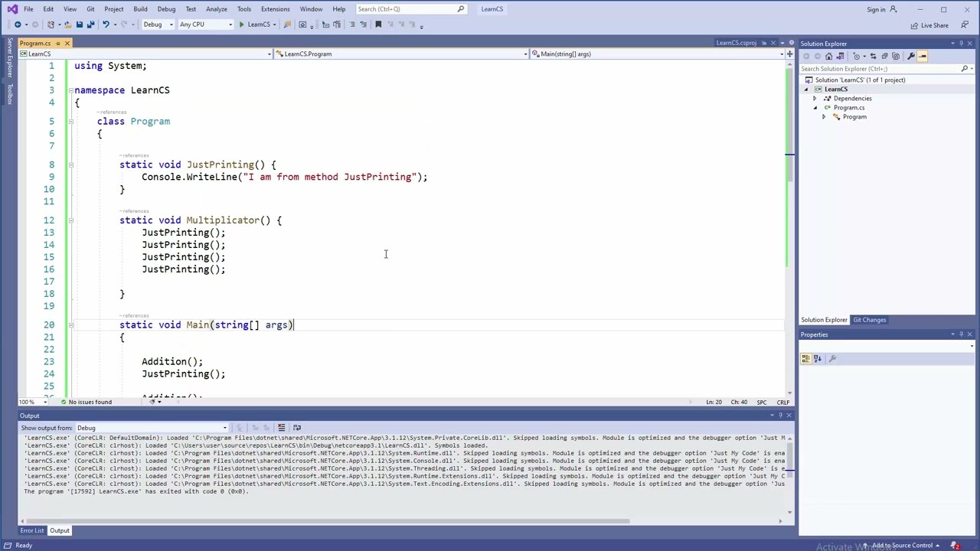Click in the Search Solution Explorer field

pos(880,69)
